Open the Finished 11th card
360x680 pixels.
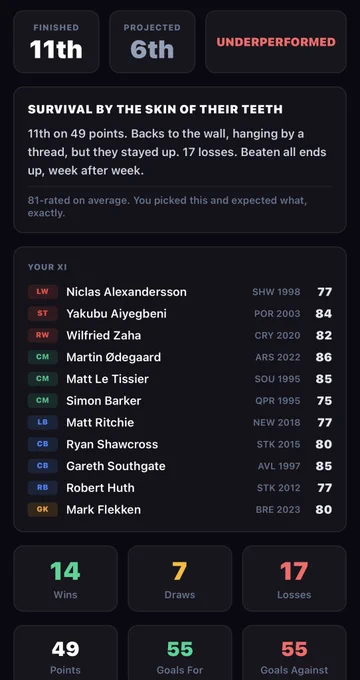(56, 42)
